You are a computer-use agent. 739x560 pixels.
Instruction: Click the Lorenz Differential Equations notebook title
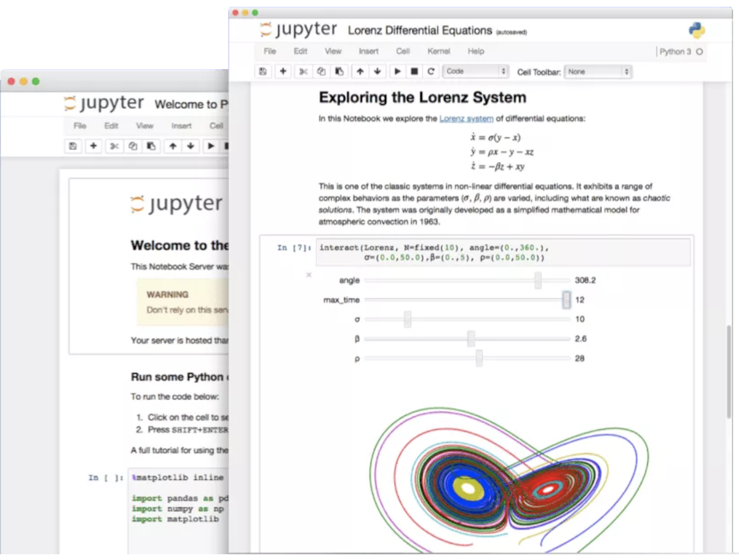tap(419, 30)
